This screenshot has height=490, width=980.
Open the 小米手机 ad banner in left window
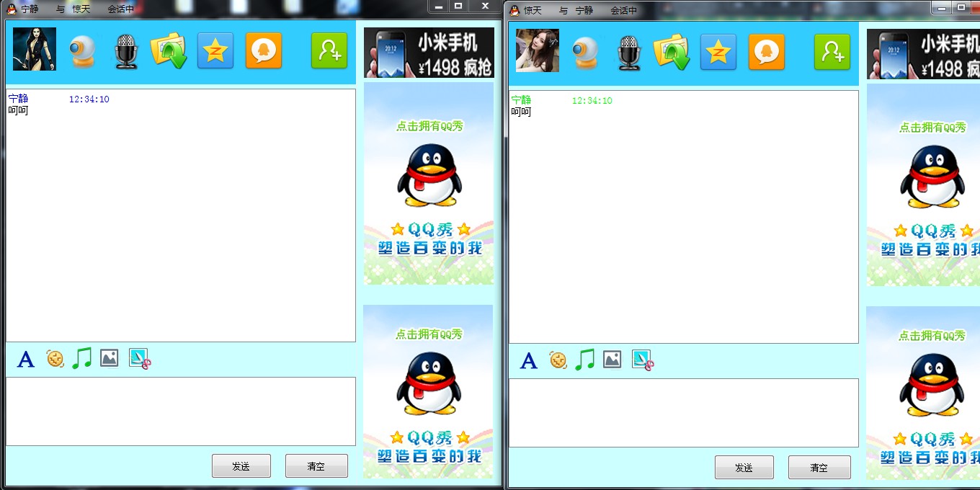[x=429, y=53]
